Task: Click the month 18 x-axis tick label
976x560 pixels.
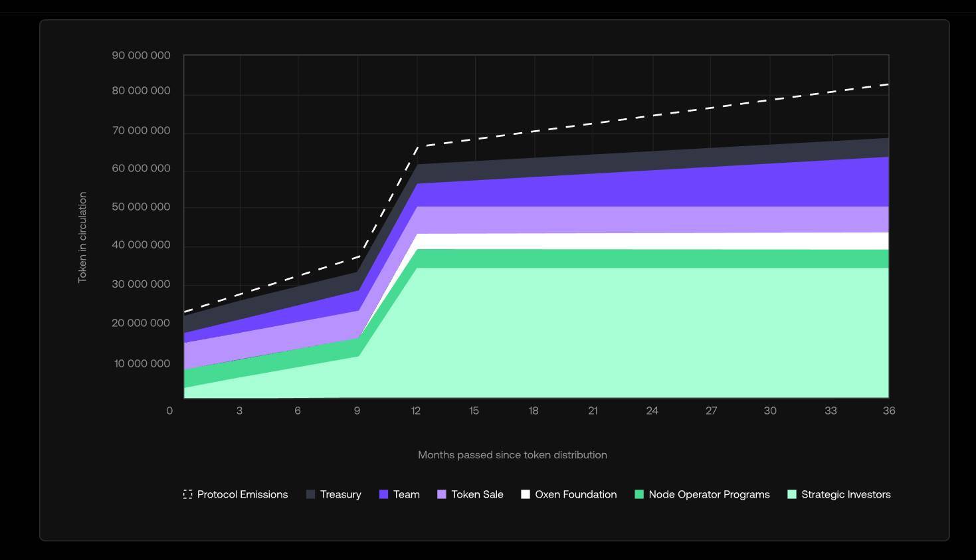Action: tap(534, 411)
